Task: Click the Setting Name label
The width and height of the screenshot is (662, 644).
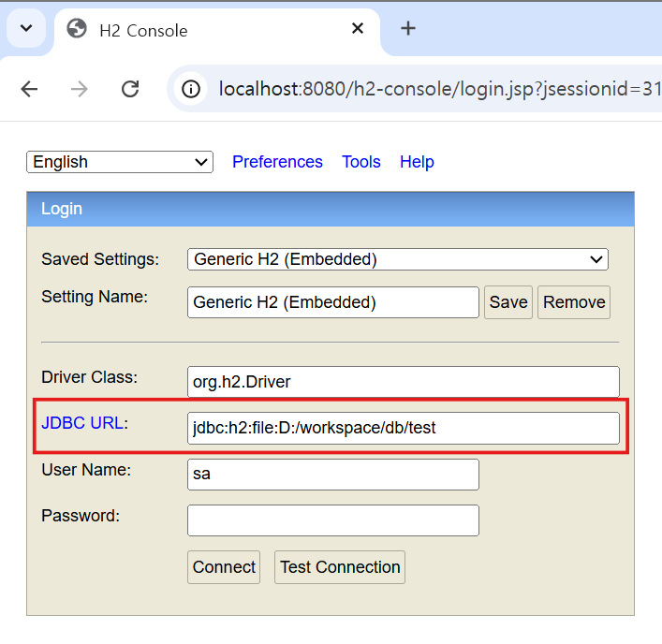Action: tap(95, 297)
